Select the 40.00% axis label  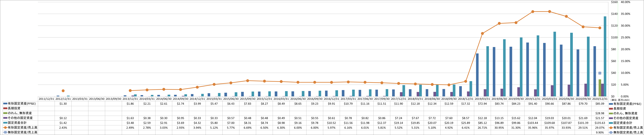(625, 2)
